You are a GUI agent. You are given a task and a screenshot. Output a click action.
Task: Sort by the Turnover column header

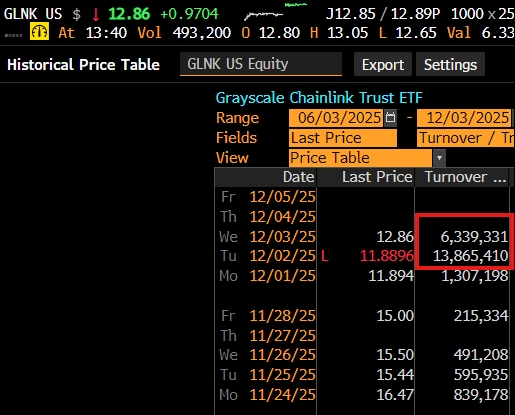pos(462,177)
